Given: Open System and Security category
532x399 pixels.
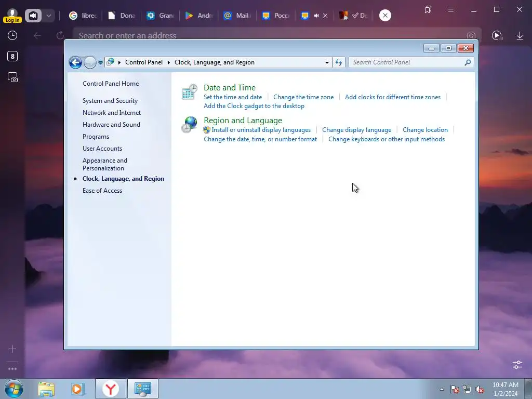Looking at the screenshot, I should coord(110,101).
